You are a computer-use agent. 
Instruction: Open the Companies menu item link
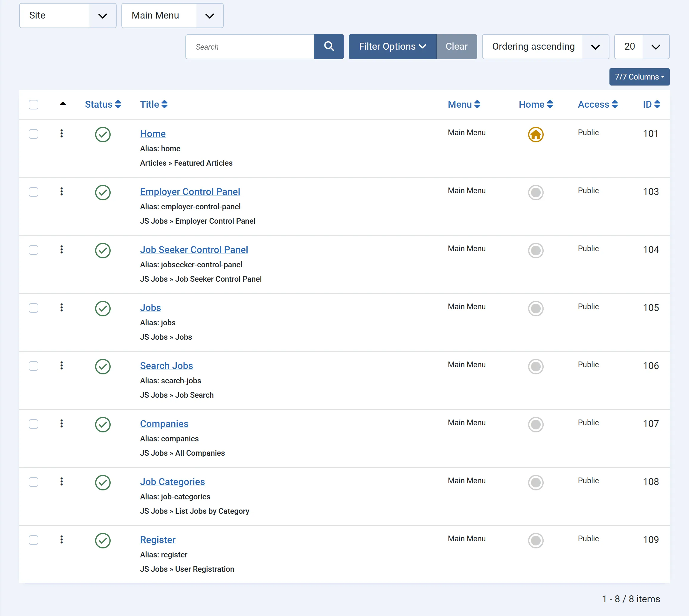pyautogui.click(x=164, y=423)
